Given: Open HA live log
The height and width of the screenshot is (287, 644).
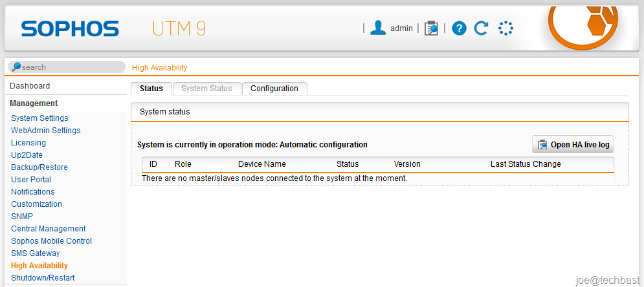Looking at the screenshot, I should [573, 144].
